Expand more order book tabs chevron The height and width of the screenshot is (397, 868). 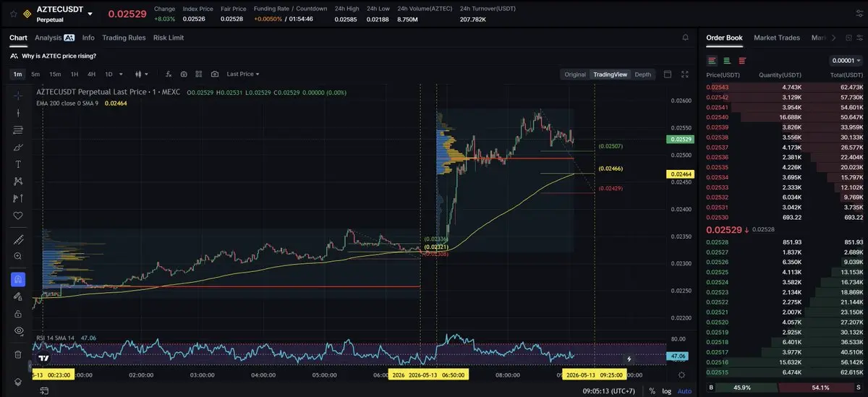[833, 38]
